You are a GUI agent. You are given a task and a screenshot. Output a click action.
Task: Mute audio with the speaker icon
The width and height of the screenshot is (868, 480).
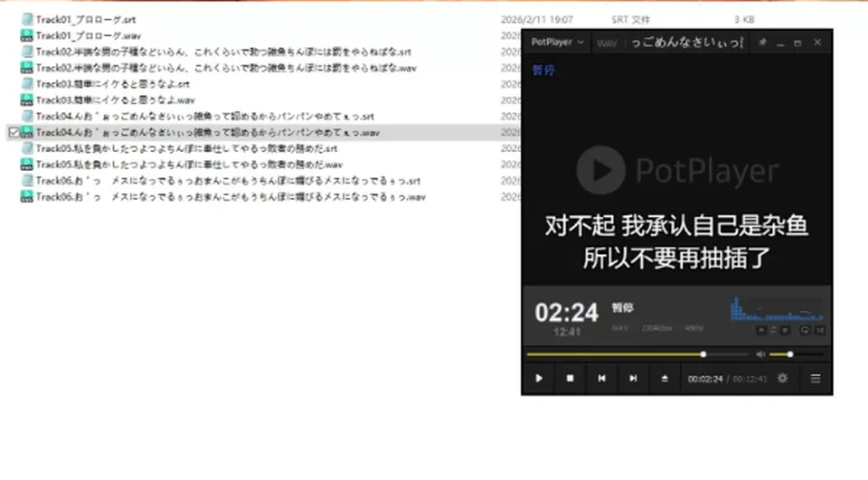[760, 354]
